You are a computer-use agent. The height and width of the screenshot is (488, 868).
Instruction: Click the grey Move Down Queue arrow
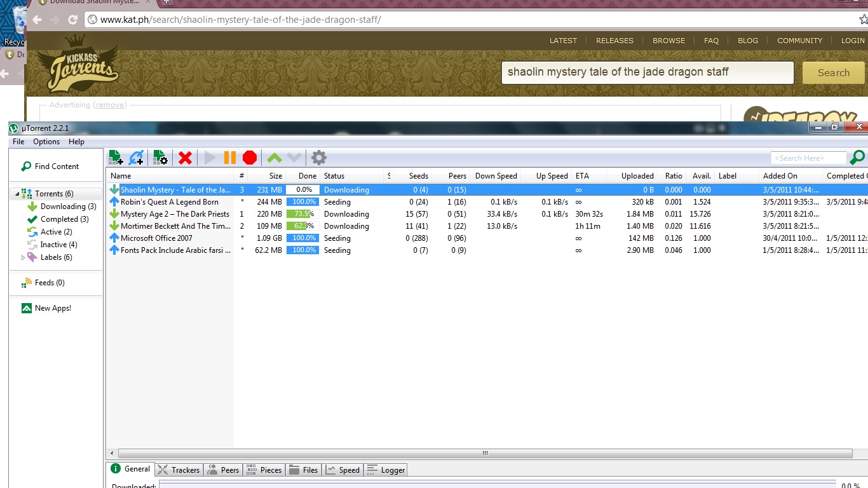point(294,158)
